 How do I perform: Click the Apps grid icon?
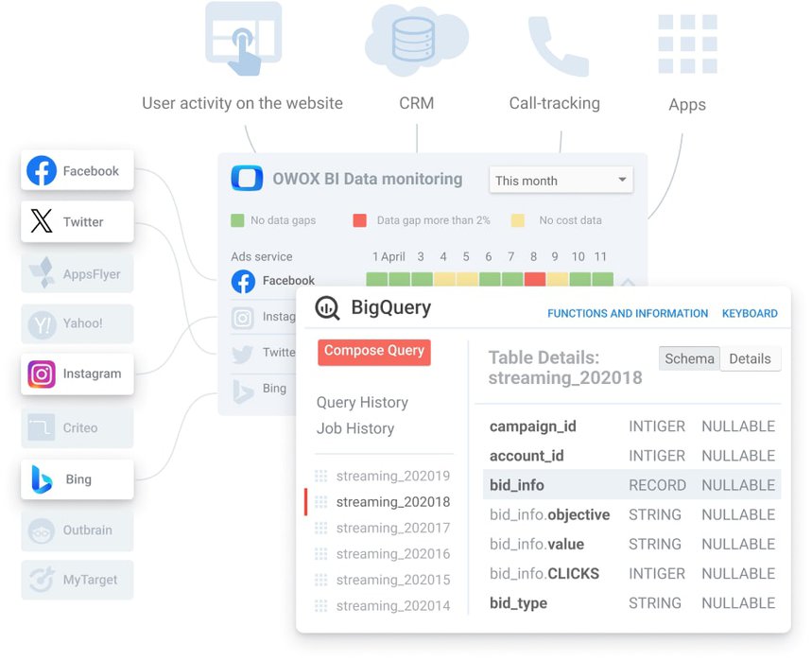(x=688, y=44)
